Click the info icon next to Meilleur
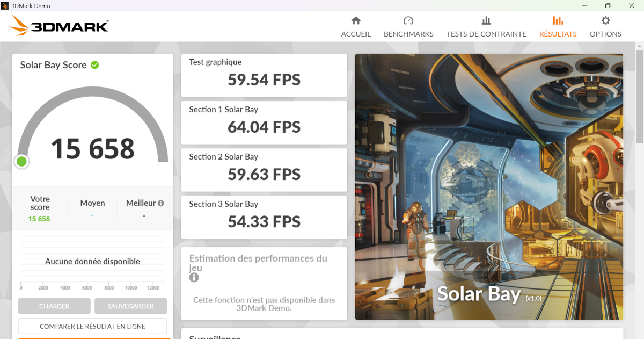Screen dimensions: 644x339 coord(160,204)
